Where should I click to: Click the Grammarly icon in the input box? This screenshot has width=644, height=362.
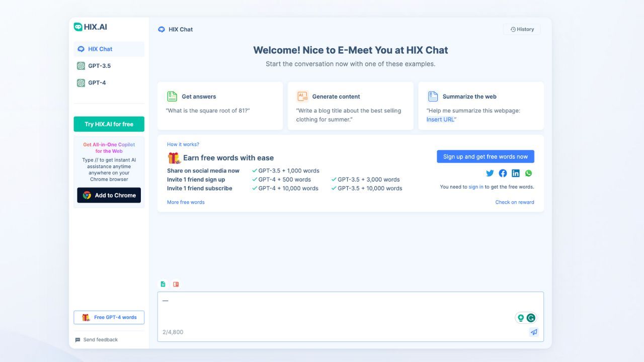click(531, 318)
